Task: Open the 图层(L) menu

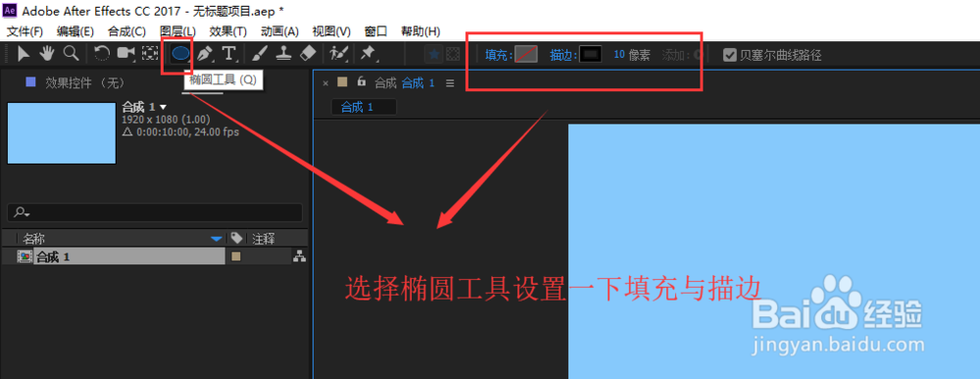Action: pyautogui.click(x=178, y=31)
